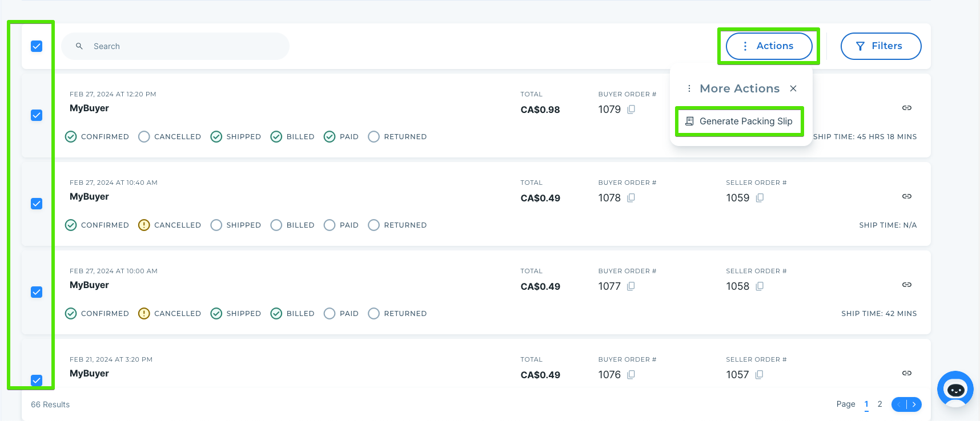980x421 pixels.
Task: Close the More Actions popup
Action: pyautogui.click(x=793, y=88)
